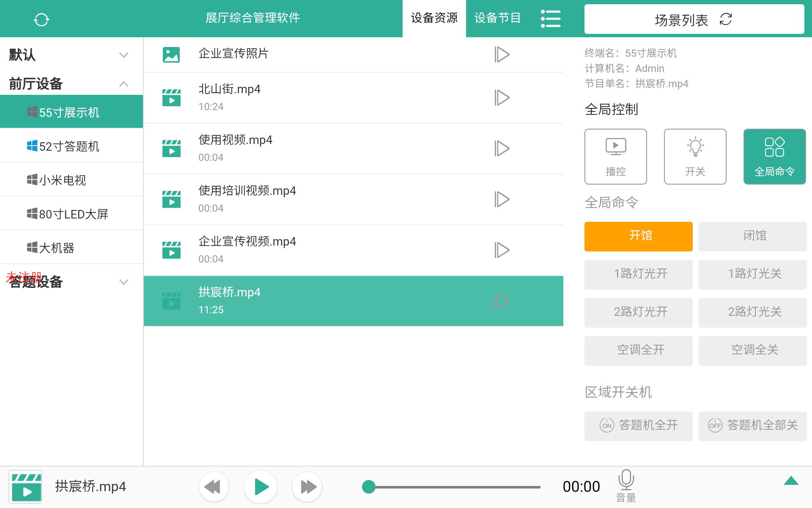Enable 1路灯光开 lighting switch

(638, 274)
